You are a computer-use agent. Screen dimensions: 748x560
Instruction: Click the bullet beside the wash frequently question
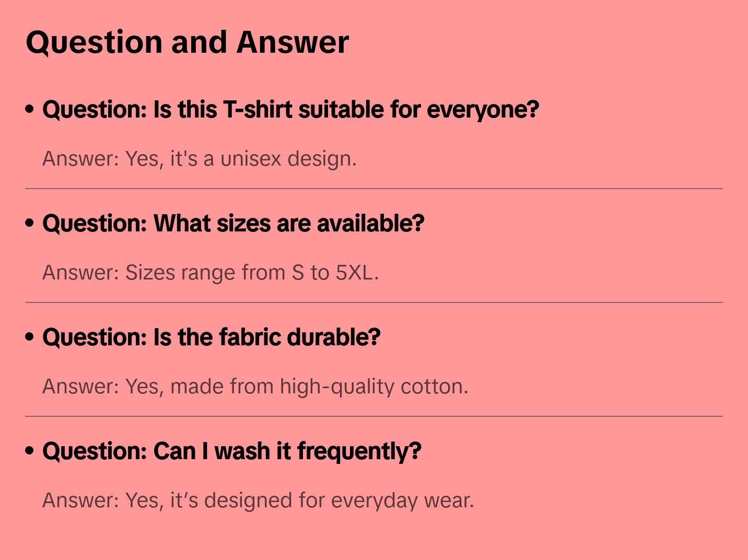pyautogui.click(x=30, y=451)
